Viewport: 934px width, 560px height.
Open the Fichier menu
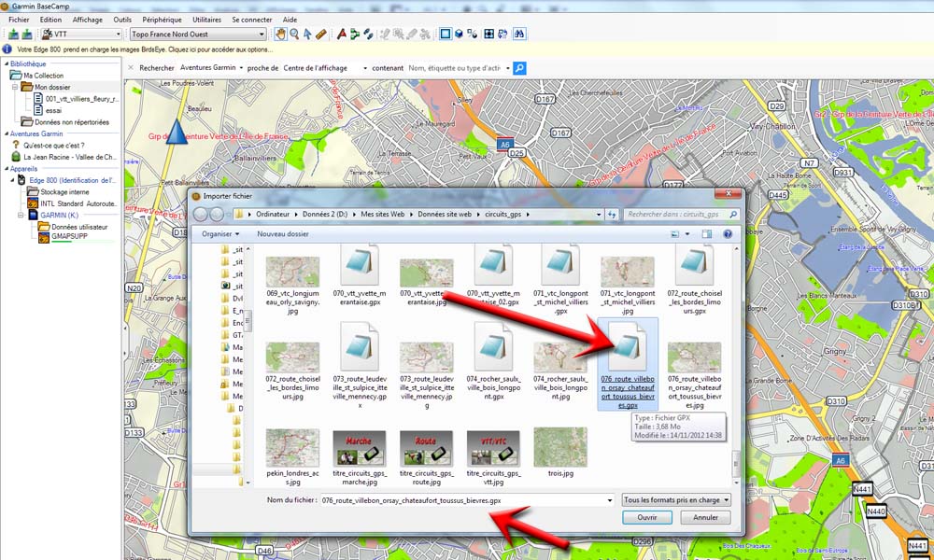point(19,20)
